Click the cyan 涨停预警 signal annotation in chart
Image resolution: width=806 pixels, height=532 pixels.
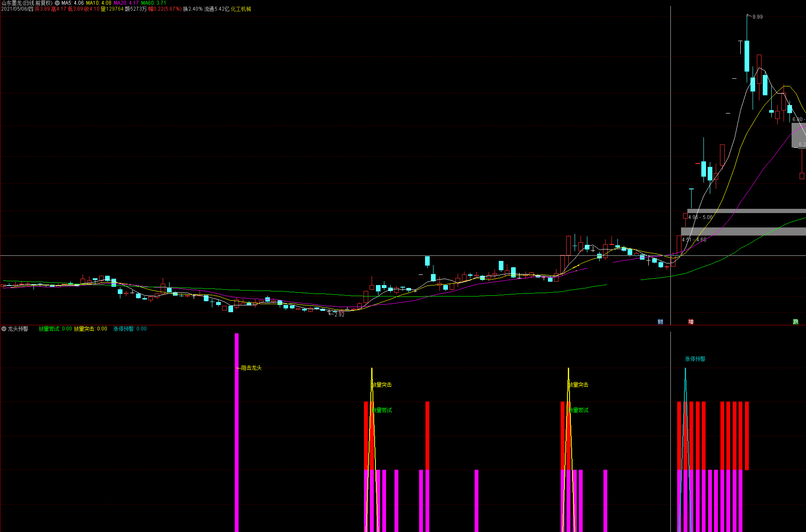tap(695, 359)
